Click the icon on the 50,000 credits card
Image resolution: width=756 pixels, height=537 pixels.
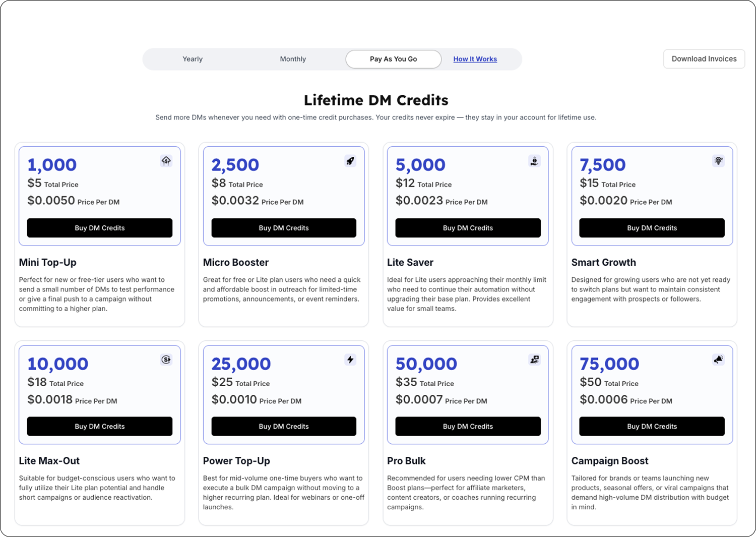pos(534,360)
